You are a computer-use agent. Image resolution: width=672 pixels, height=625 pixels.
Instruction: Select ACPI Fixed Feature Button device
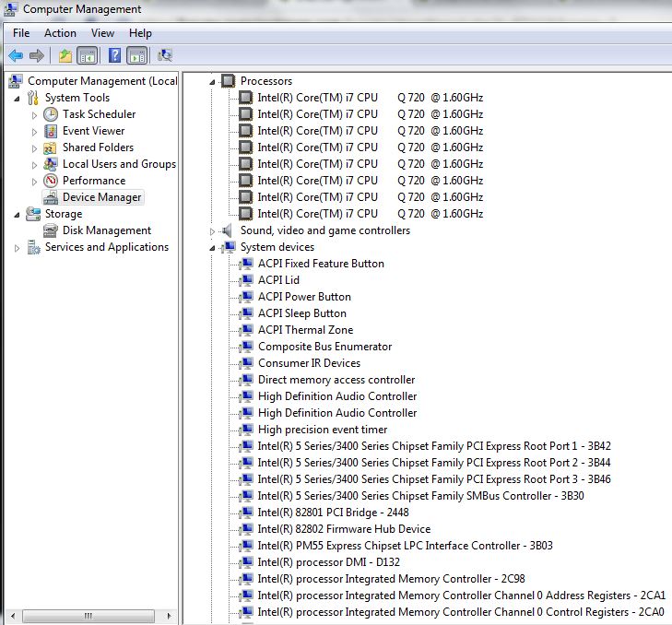(x=321, y=264)
